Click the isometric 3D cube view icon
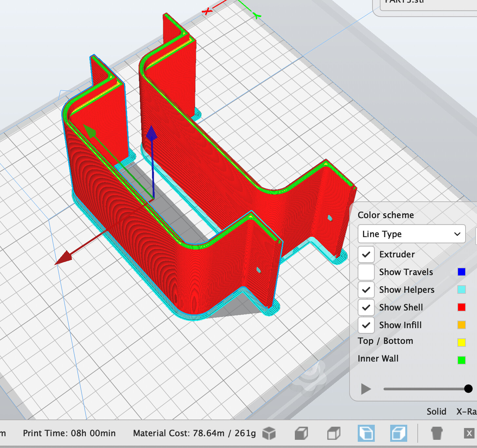This screenshot has height=448, width=477. pyautogui.click(x=269, y=433)
